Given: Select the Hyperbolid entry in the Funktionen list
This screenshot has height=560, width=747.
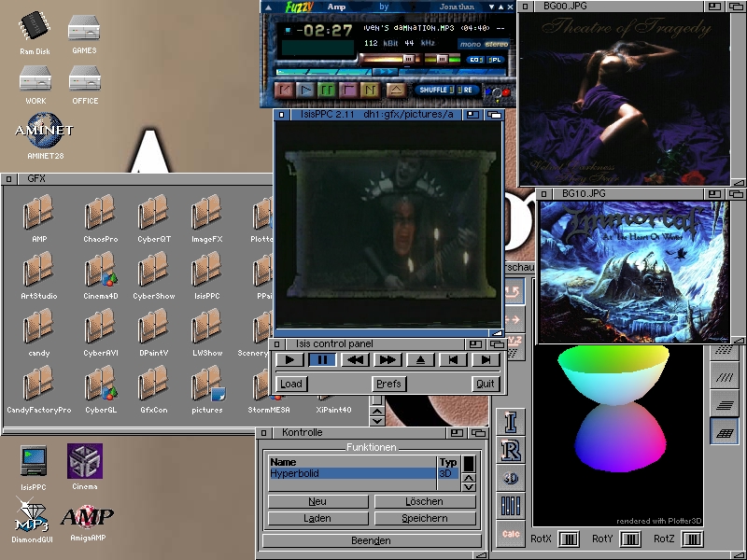Looking at the screenshot, I should 351,473.
